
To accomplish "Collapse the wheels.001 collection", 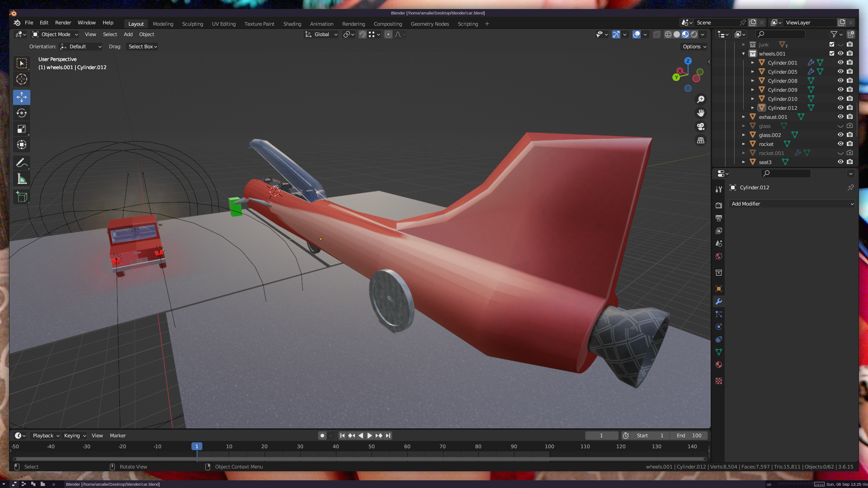I will pos(743,54).
